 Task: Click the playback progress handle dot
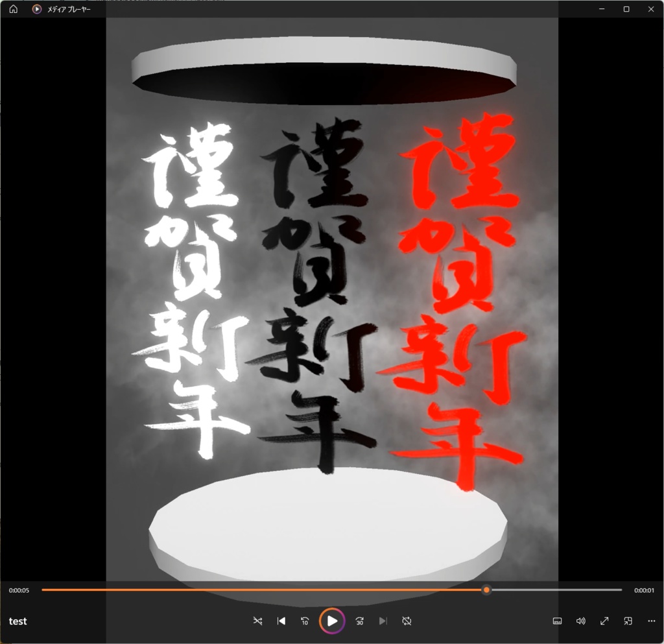pyautogui.click(x=486, y=590)
